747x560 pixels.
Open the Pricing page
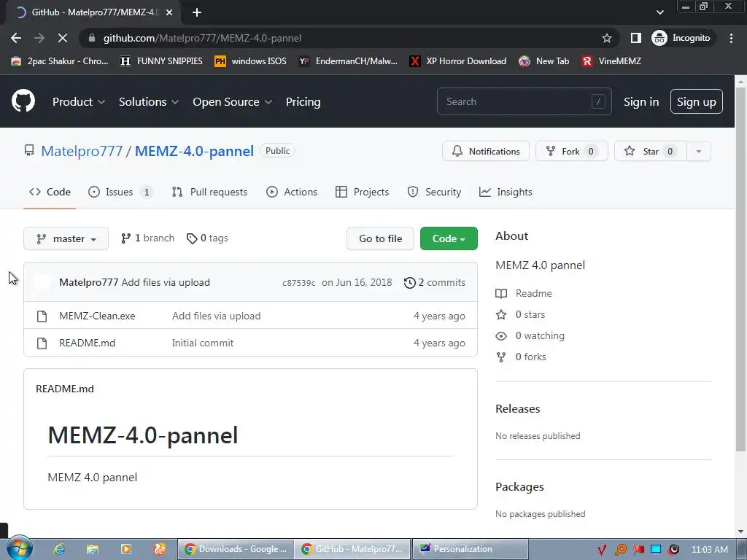303,101
